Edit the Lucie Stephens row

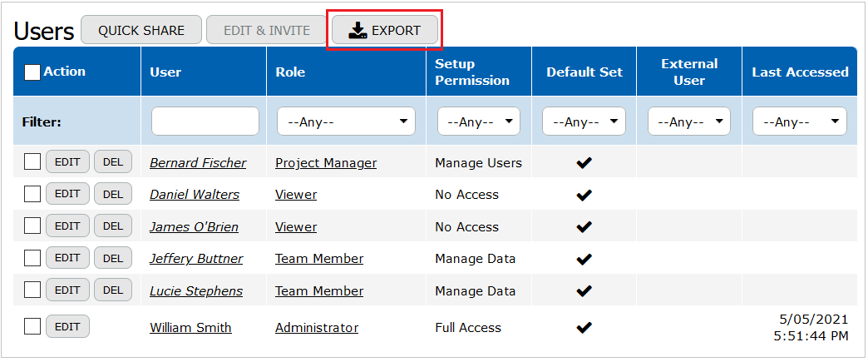(67, 290)
